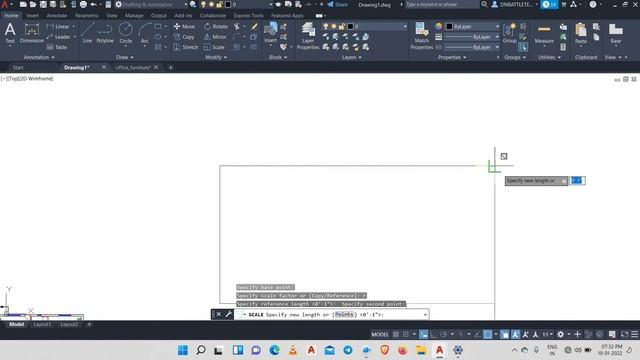The image size is (640, 360).
Task: Open the Manage ribbon tab
Action: click(x=134, y=16)
